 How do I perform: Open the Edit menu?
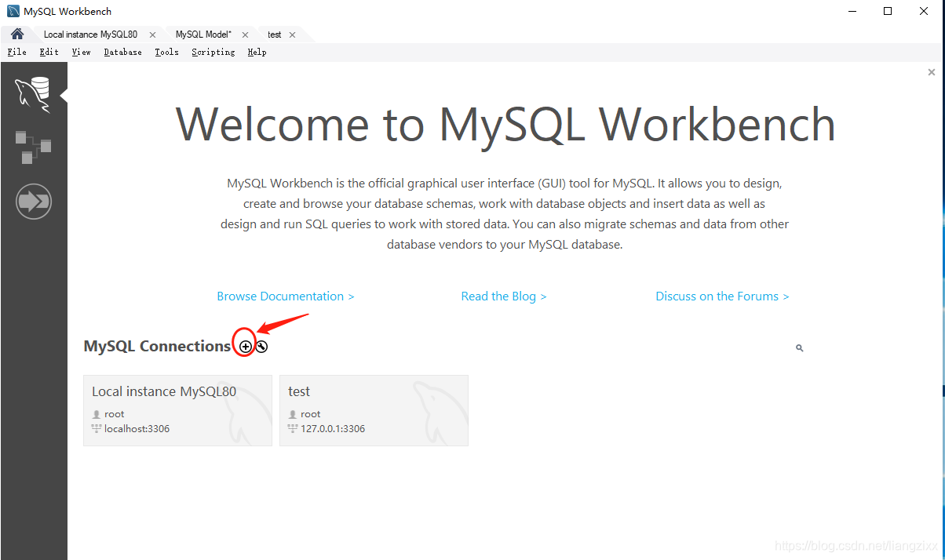click(x=49, y=52)
